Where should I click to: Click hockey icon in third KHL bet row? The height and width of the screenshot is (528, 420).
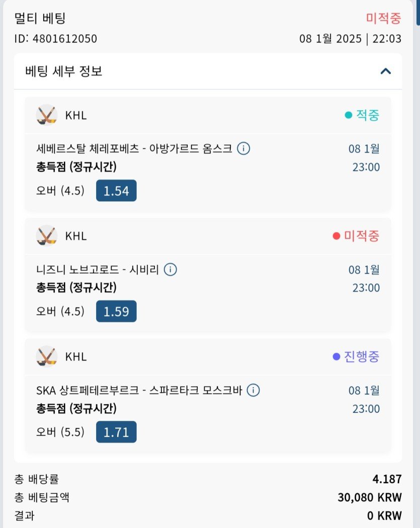point(47,356)
